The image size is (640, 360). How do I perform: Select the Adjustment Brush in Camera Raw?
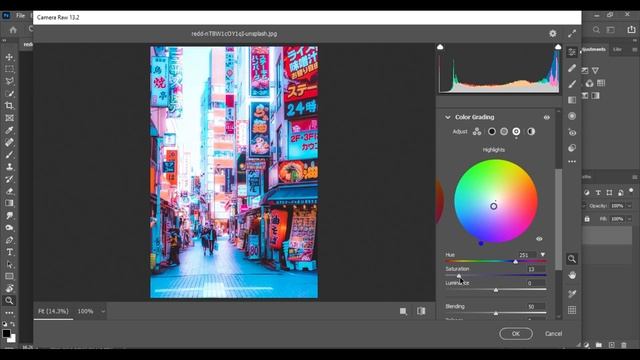coord(572,84)
